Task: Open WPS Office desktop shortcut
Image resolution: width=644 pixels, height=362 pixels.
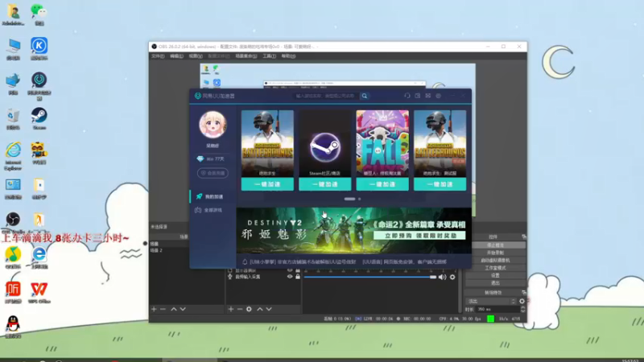Action: pyautogui.click(x=39, y=292)
